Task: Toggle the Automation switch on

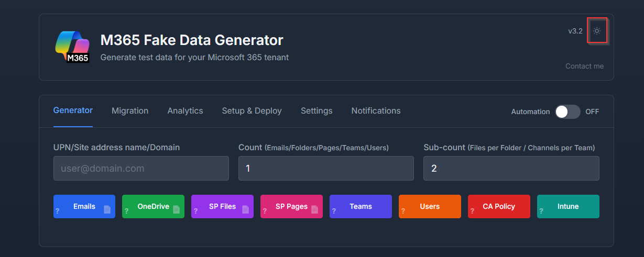Action: [567, 111]
